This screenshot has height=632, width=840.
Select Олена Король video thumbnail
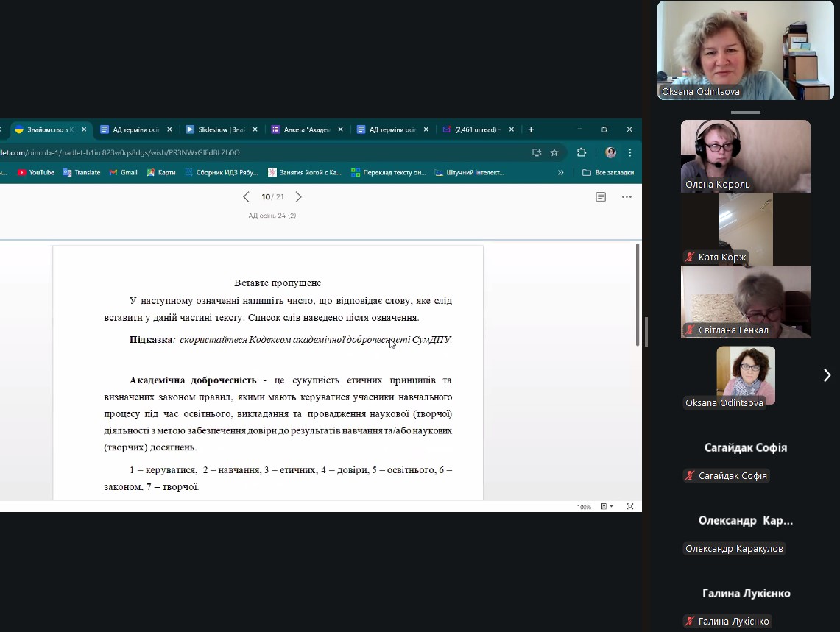click(x=745, y=156)
